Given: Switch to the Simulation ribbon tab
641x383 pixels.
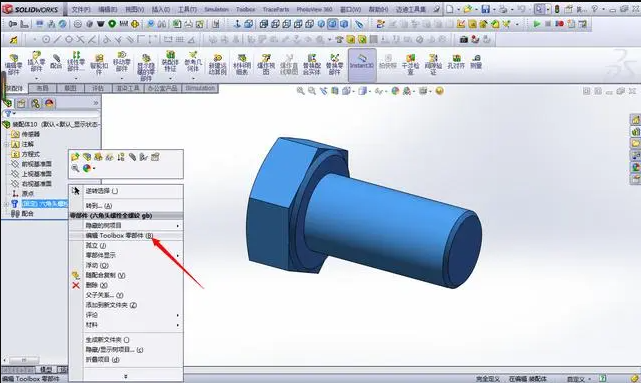Looking at the screenshot, I should click(x=200, y=88).
